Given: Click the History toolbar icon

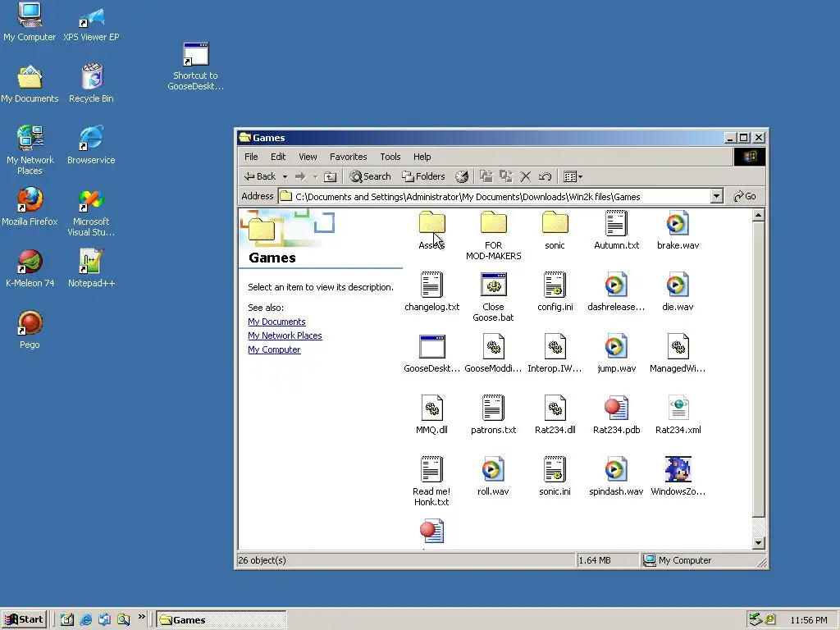Looking at the screenshot, I should click(462, 176).
